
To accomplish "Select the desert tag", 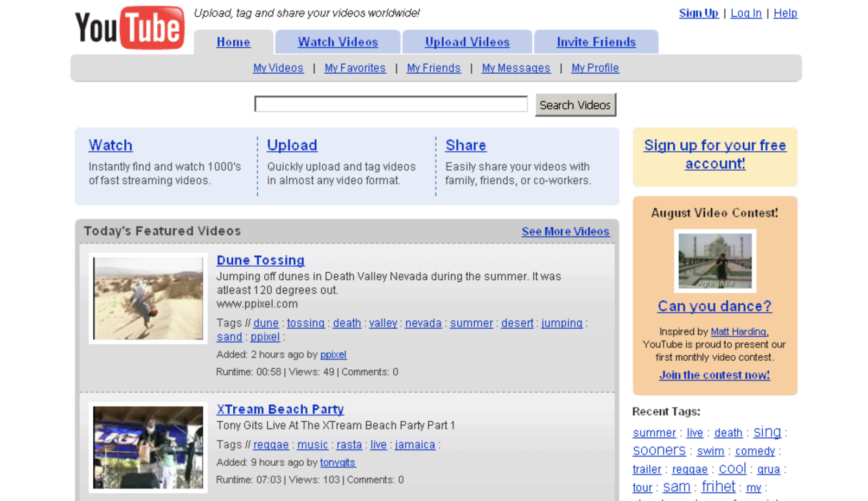I will (517, 323).
